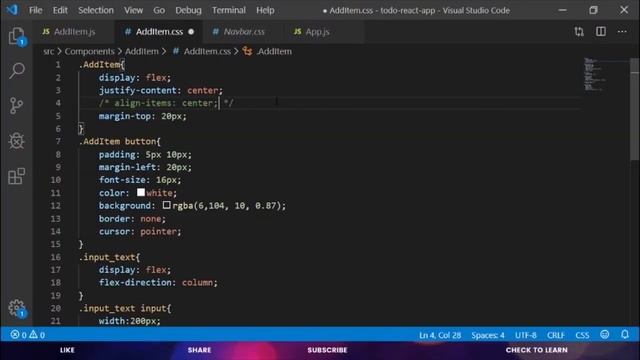Open the View menu
The width and height of the screenshot is (640, 360).
133,10
